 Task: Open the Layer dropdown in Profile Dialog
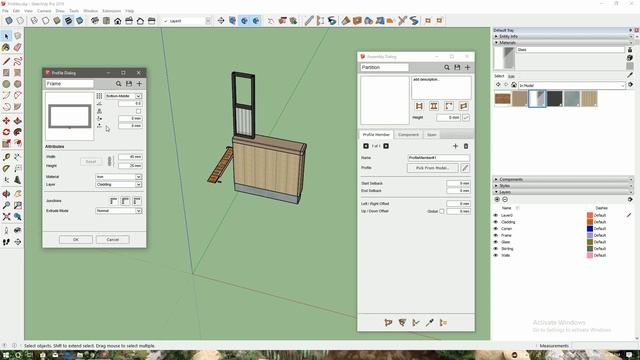point(118,184)
